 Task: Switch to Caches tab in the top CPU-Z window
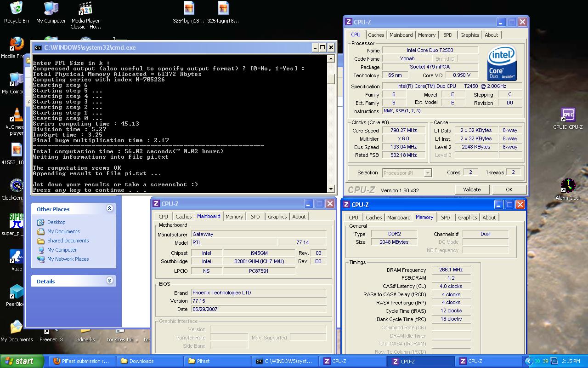(376, 35)
